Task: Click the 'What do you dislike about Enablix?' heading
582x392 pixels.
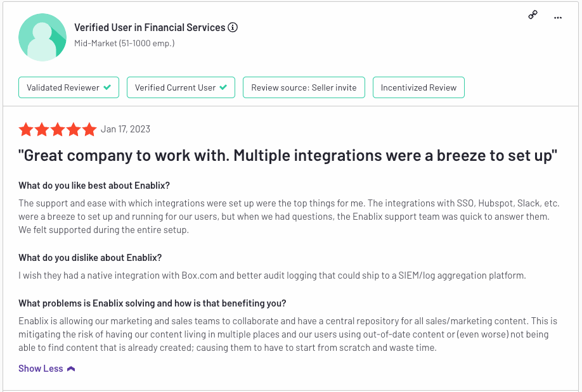Action: [90, 258]
